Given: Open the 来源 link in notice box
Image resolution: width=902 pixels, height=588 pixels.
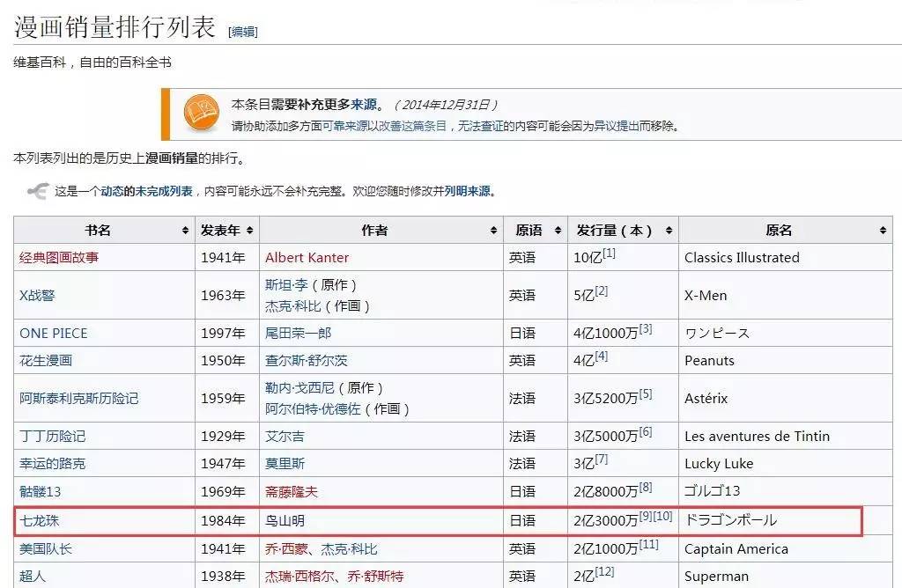Looking at the screenshot, I should pyautogui.click(x=364, y=105).
